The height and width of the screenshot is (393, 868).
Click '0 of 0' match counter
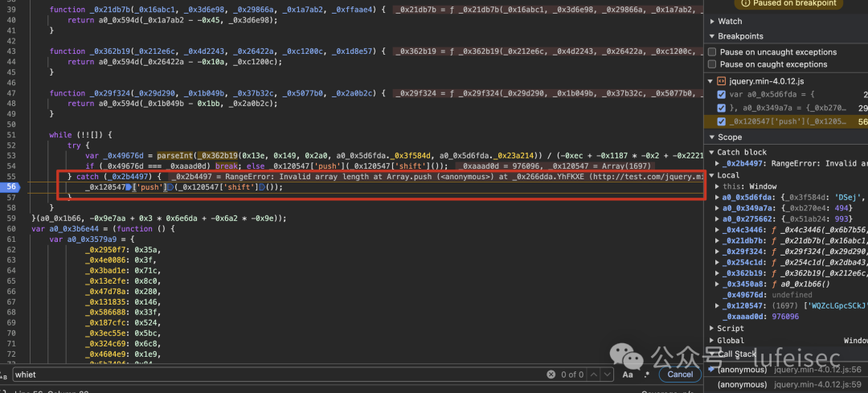[572, 375]
